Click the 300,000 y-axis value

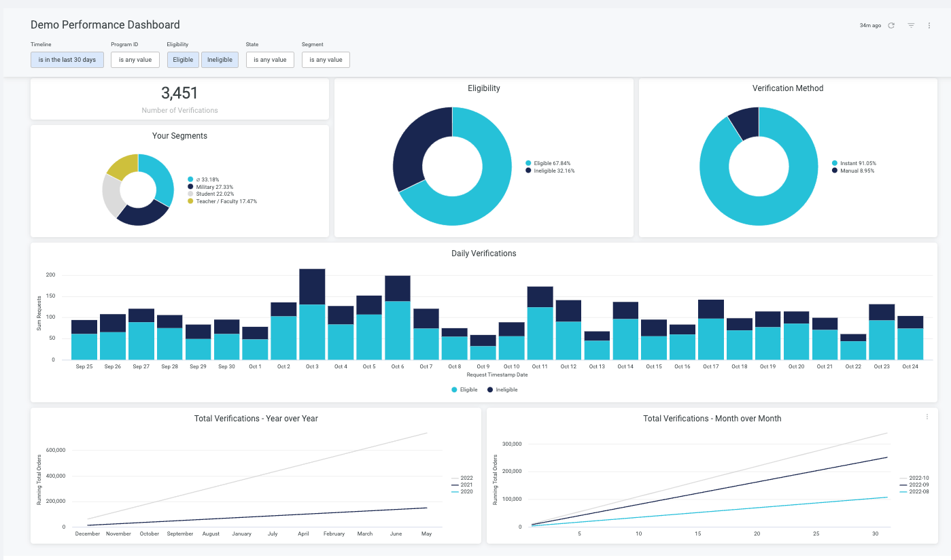click(x=511, y=444)
